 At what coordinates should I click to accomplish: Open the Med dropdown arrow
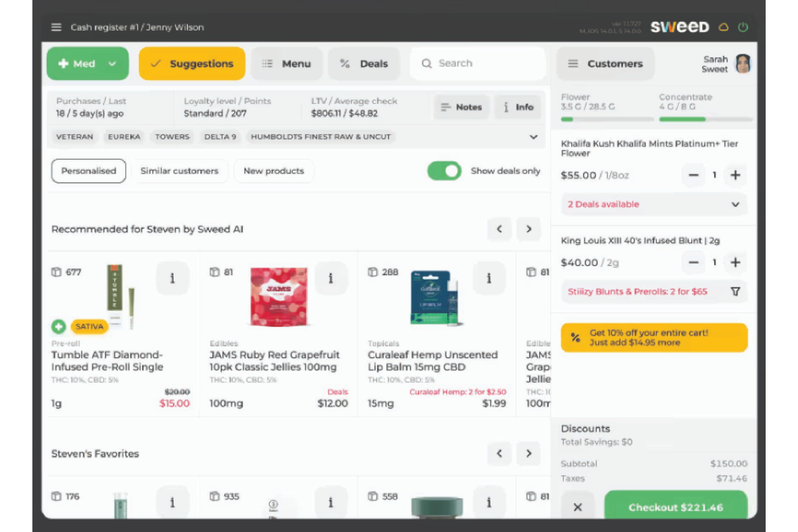112,64
